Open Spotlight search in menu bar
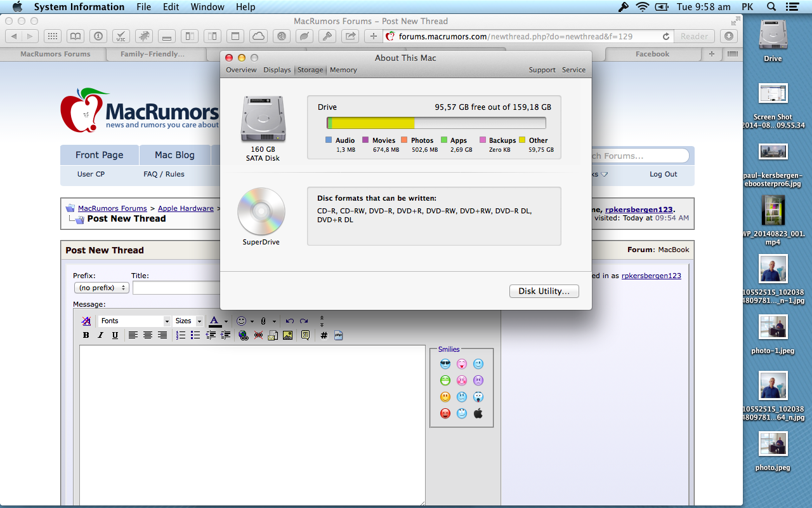This screenshot has height=508, width=812. coord(771,7)
